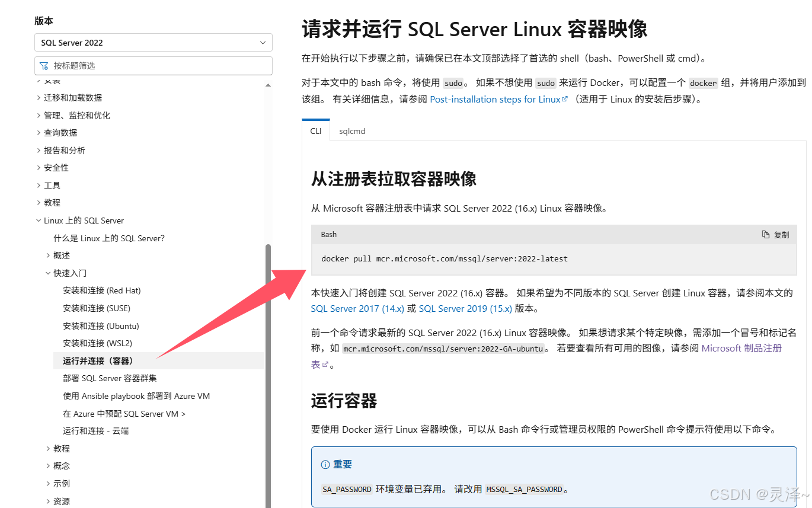
Task: Open 部署 SQL Server 容器群集 page
Action: click(110, 378)
